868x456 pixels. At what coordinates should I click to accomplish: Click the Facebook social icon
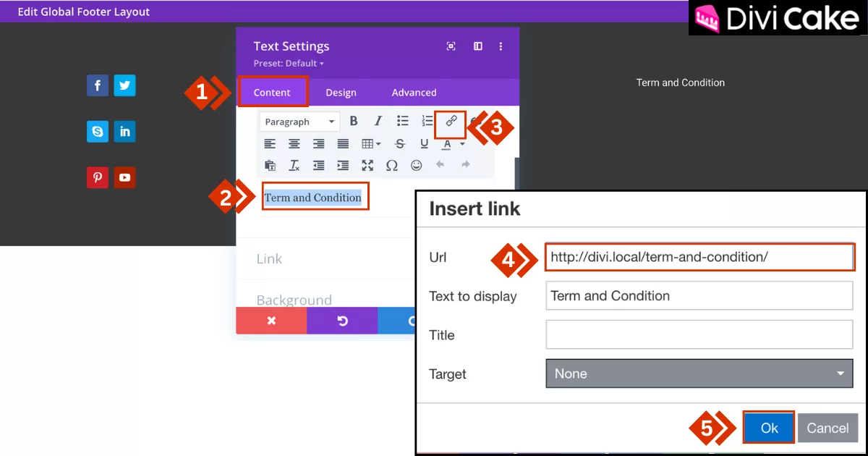click(98, 85)
